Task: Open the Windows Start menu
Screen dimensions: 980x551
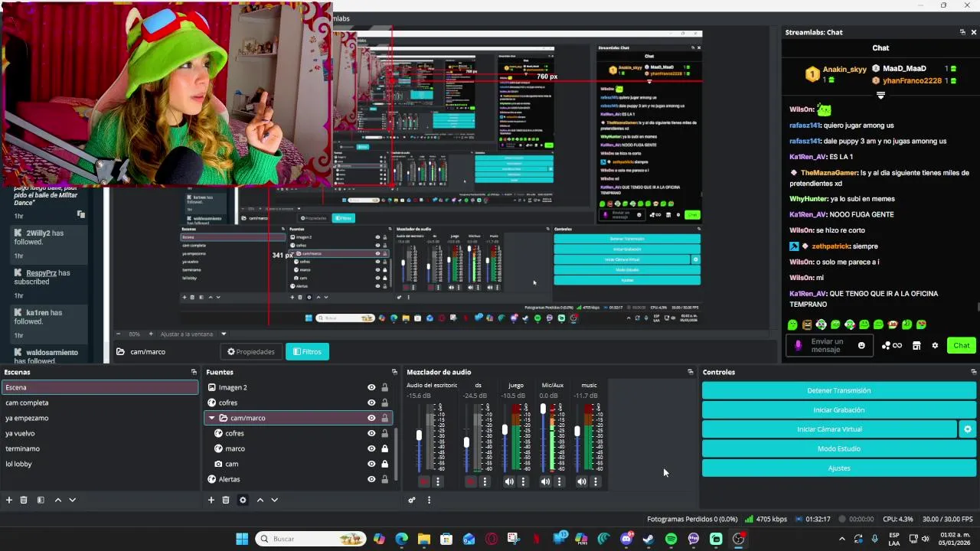Action: click(x=242, y=539)
